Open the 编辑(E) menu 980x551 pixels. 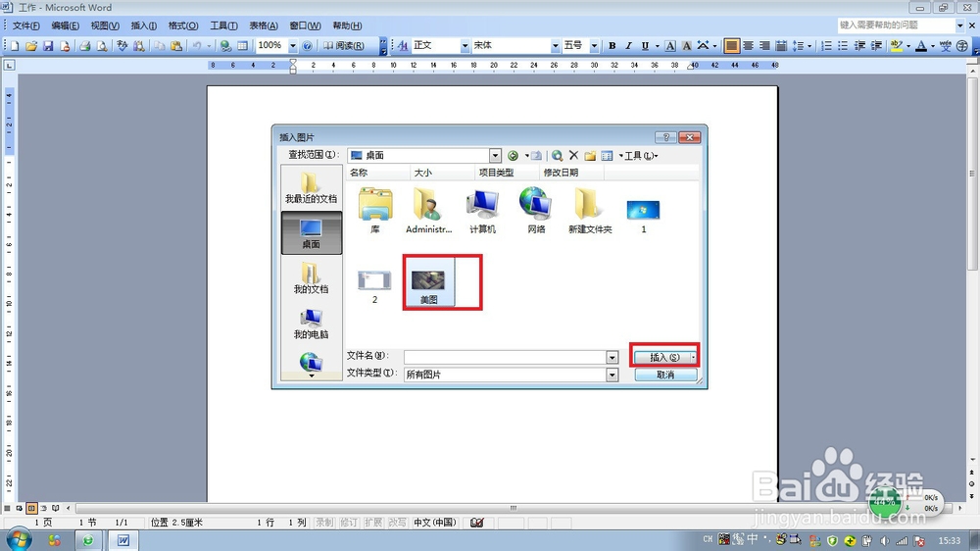pos(65,25)
